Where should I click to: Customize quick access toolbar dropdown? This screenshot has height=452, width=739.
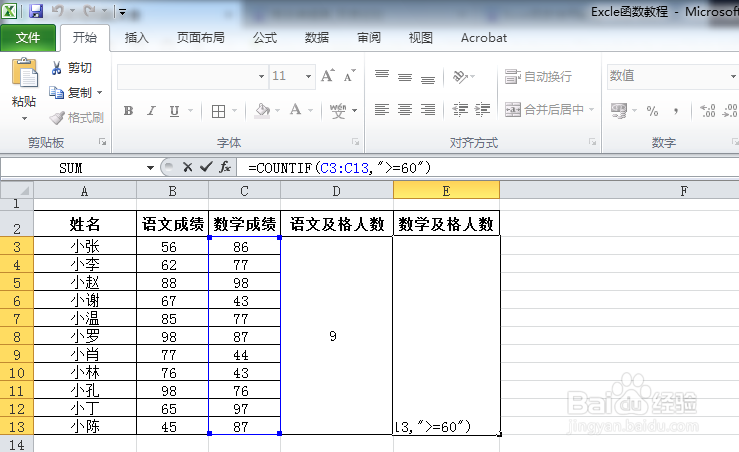122,11
